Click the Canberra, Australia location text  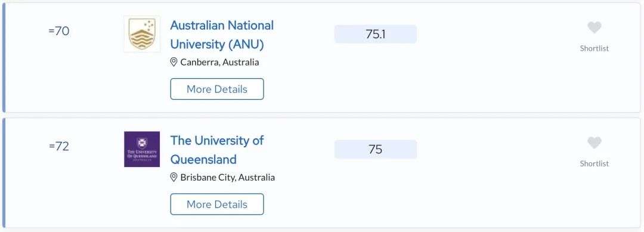(x=219, y=63)
